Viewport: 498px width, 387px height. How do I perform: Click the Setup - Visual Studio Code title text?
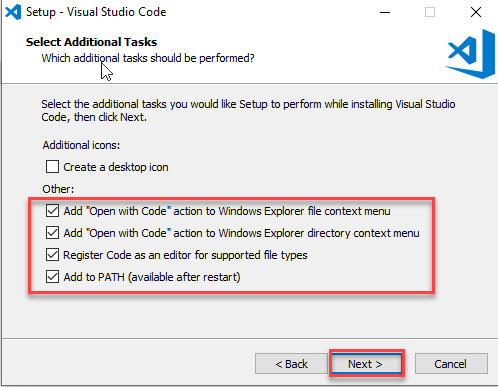point(96,12)
